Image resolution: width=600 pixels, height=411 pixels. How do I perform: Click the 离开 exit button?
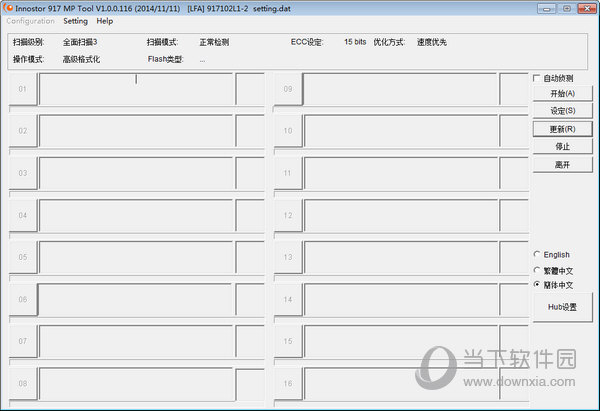(x=562, y=165)
